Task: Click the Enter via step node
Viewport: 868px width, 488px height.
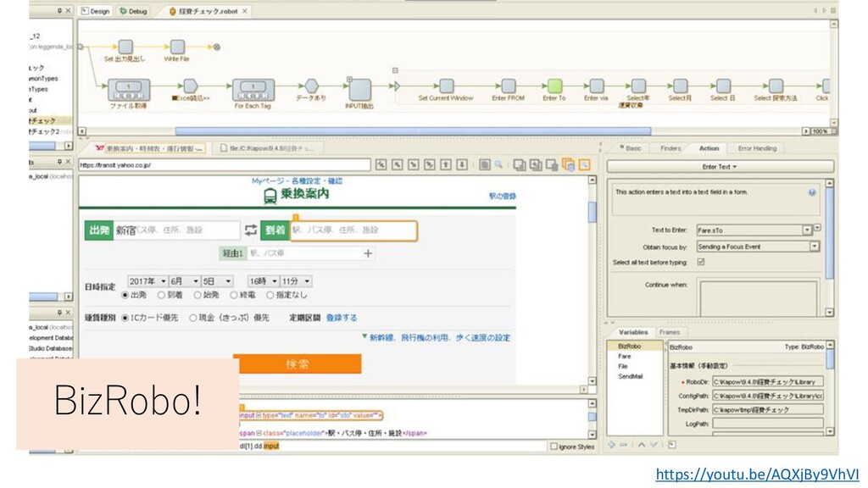Action: (x=596, y=86)
